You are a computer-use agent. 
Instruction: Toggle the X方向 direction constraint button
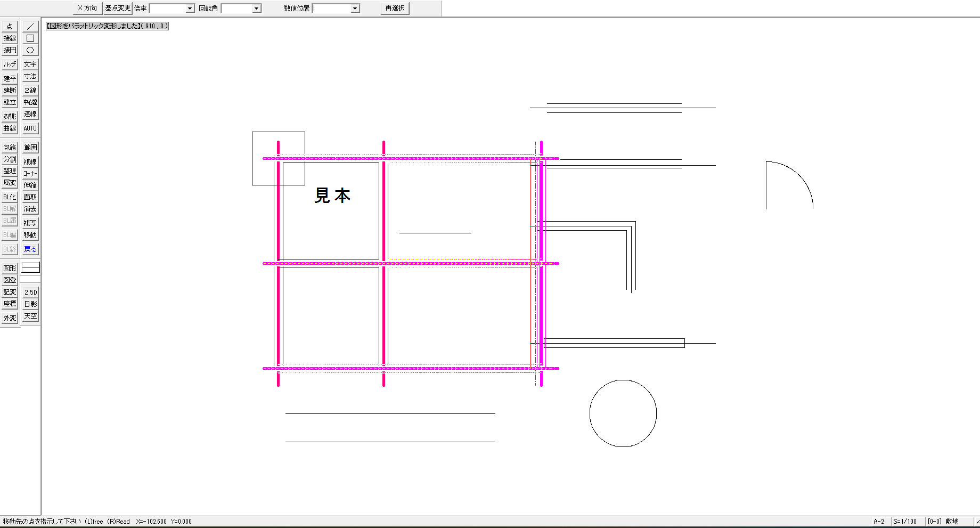(87, 8)
